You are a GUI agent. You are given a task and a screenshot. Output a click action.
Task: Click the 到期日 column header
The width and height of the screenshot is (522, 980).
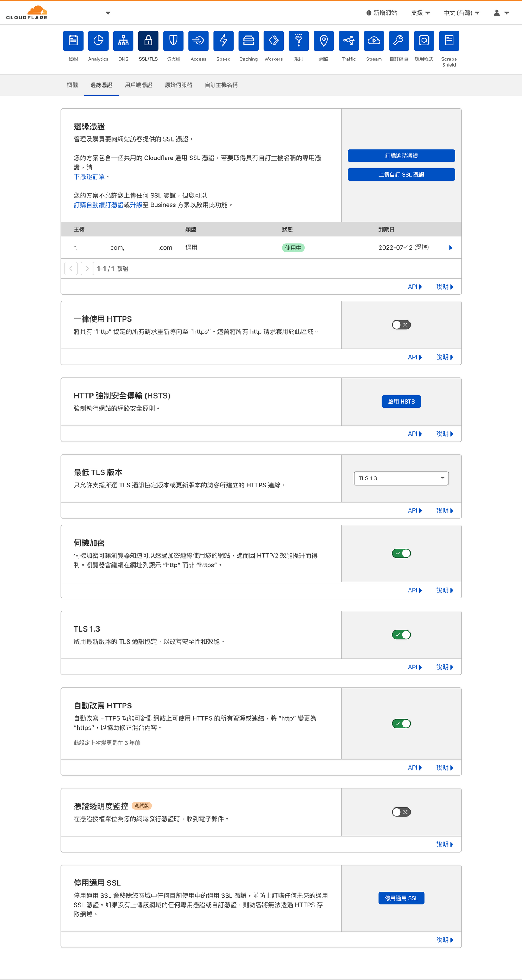386,230
